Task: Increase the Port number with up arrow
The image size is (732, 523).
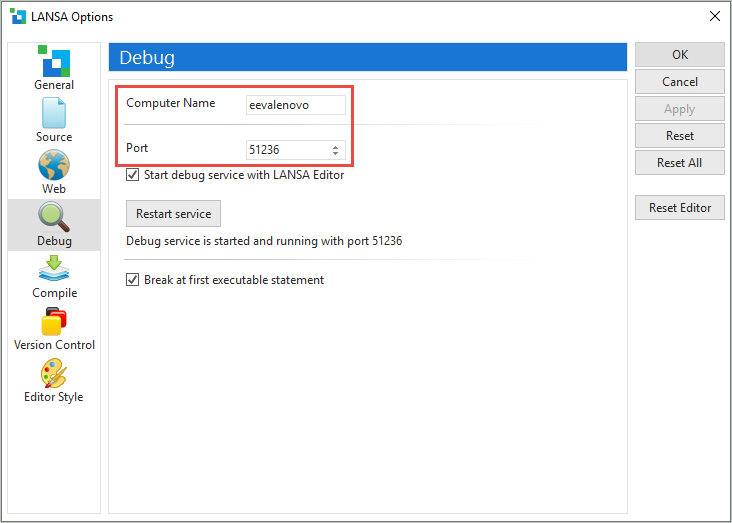Action: 336,146
